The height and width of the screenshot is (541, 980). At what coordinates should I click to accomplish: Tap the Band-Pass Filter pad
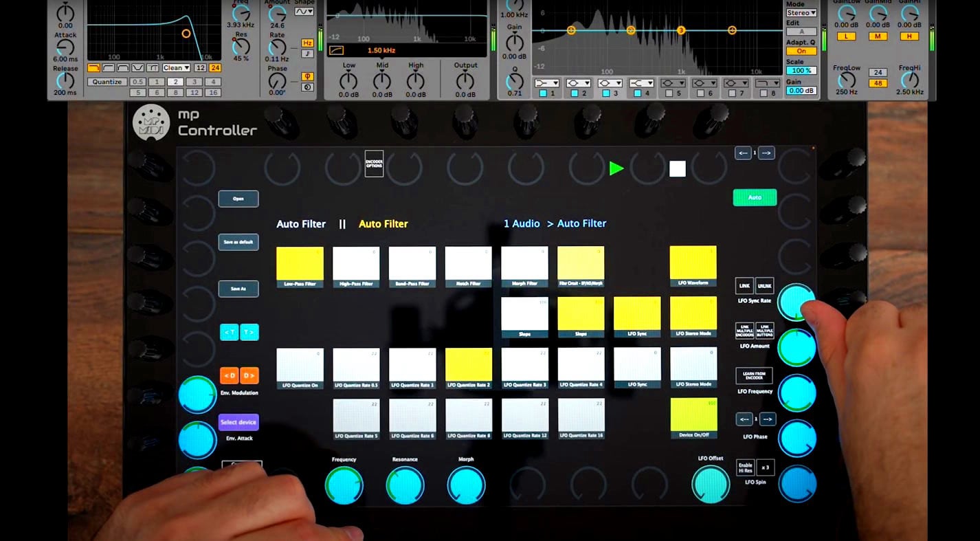(412, 267)
